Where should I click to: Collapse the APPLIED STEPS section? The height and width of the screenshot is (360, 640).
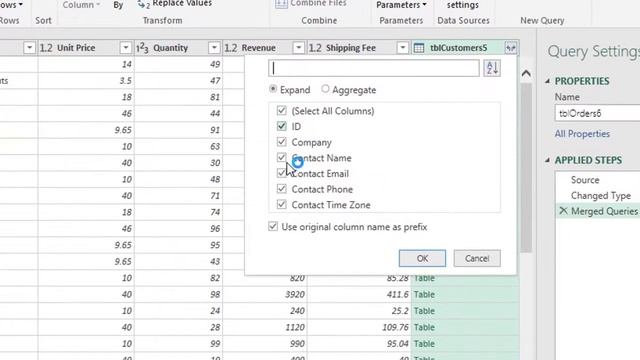click(547, 160)
